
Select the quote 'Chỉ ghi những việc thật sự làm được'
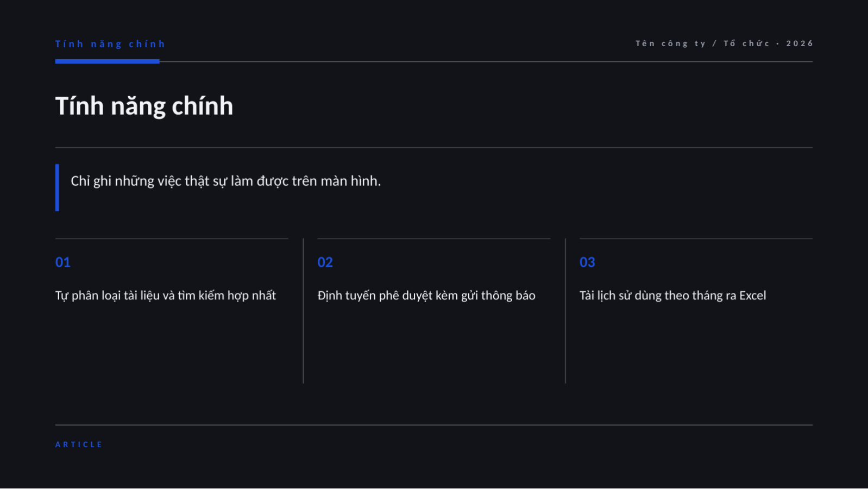tap(226, 181)
